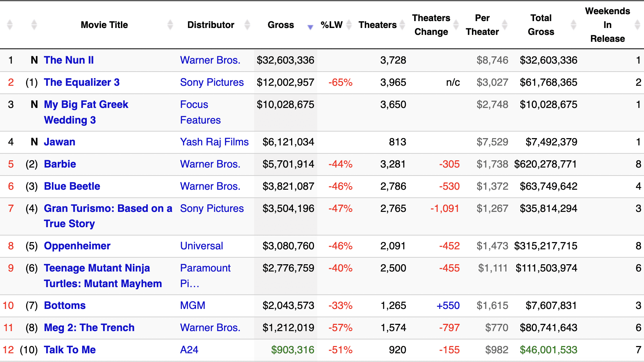Click the Weekends In Release header
Image resolution: width=644 pixels, height=362 pixels.
pyautogui.click(x=607, y=25)
